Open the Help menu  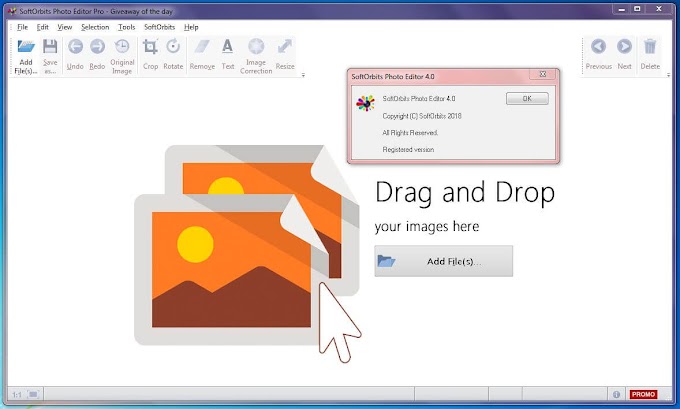coord(191,27)
